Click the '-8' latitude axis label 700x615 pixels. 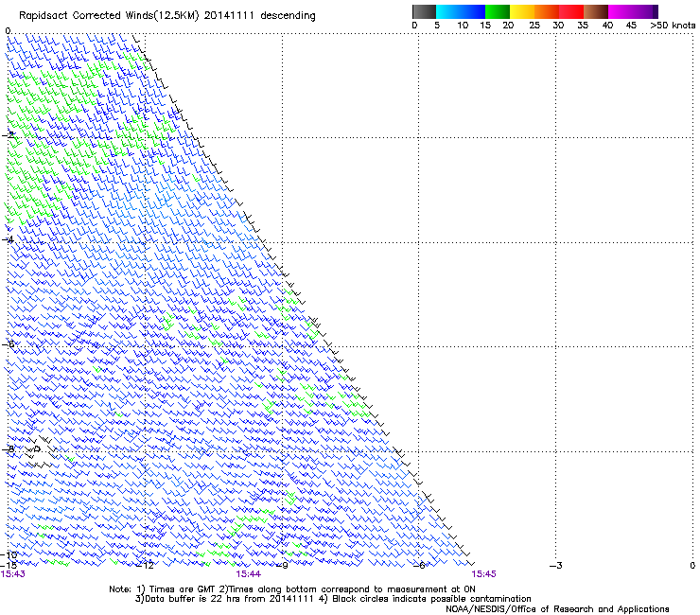(x=8, y=449)
